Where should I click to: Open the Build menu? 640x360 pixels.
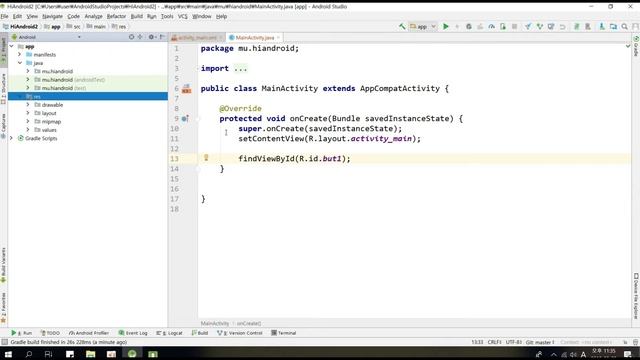tap(137, 16)
